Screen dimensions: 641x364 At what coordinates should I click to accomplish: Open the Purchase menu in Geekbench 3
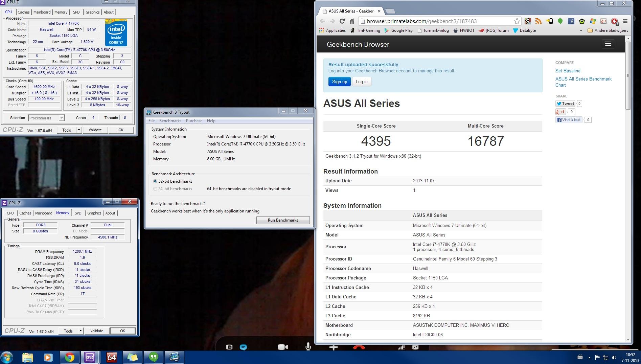(x=194, y=121)
